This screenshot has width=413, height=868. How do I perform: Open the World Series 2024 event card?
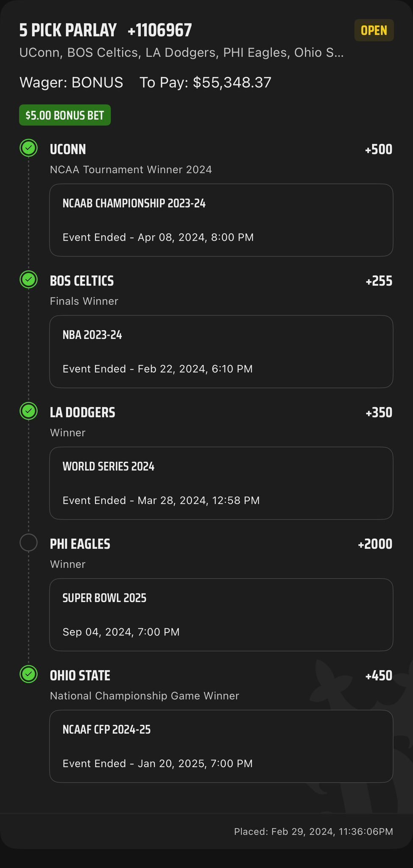[x=221, y=483]
